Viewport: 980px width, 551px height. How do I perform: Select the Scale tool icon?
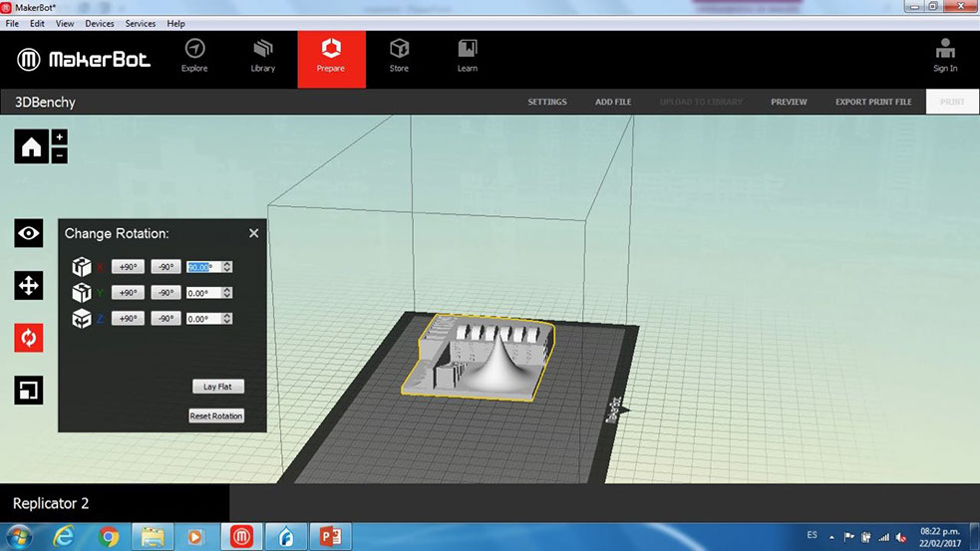[x=29, y=391]
